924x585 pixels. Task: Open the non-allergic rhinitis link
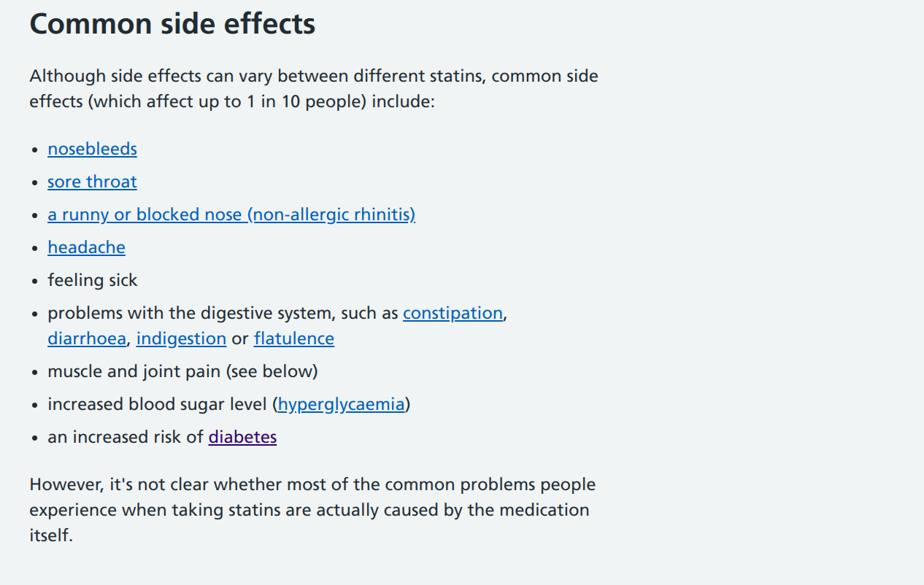coord(231,214)
